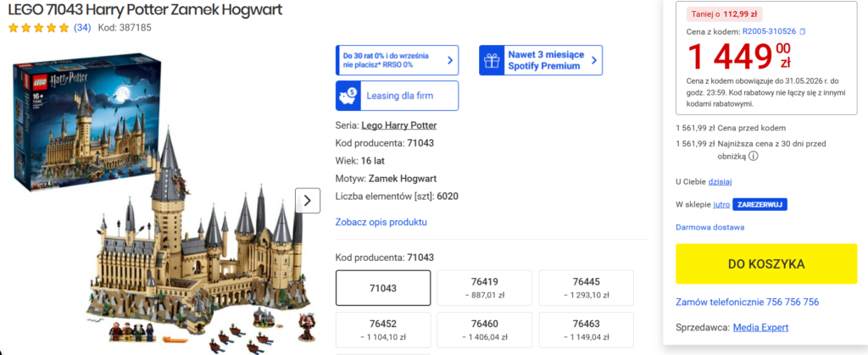Click the copy icon next to code R2005-310526
The image size is (868, 355).
tap(803, 31)
